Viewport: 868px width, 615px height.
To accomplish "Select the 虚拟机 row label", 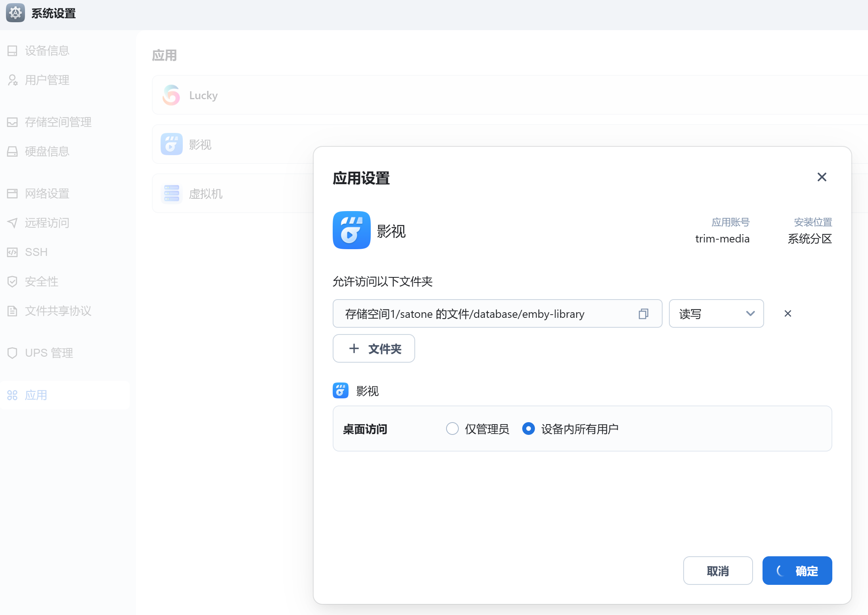I will 205,194.
